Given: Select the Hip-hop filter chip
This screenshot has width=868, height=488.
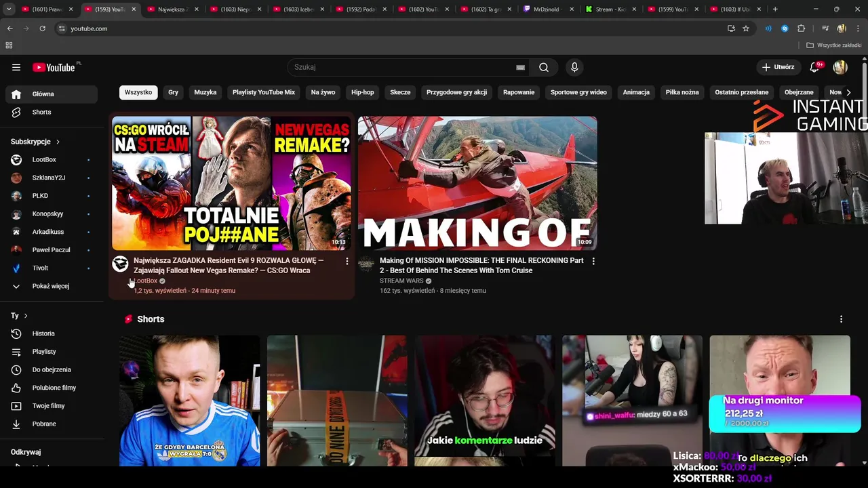Looking at the screenshot, I should [x=363, y=92].
